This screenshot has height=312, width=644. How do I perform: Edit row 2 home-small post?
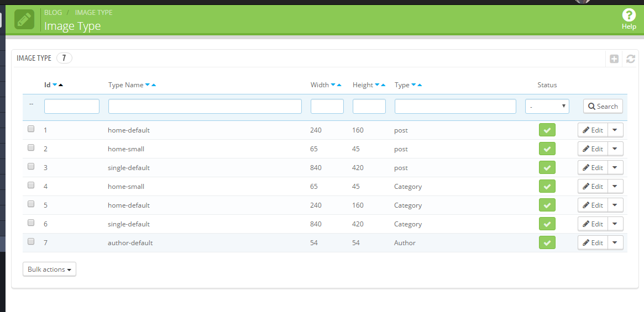point(593,149)
